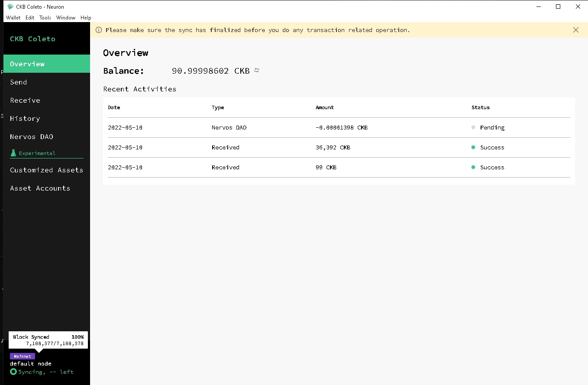Open Customized Assets
Viewport: 588px width, 385px height.
[46, 170]
